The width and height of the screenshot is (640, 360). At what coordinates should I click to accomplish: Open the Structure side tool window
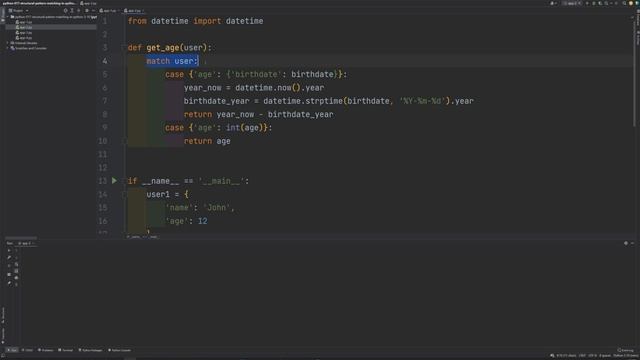click(x=3, y=315)
